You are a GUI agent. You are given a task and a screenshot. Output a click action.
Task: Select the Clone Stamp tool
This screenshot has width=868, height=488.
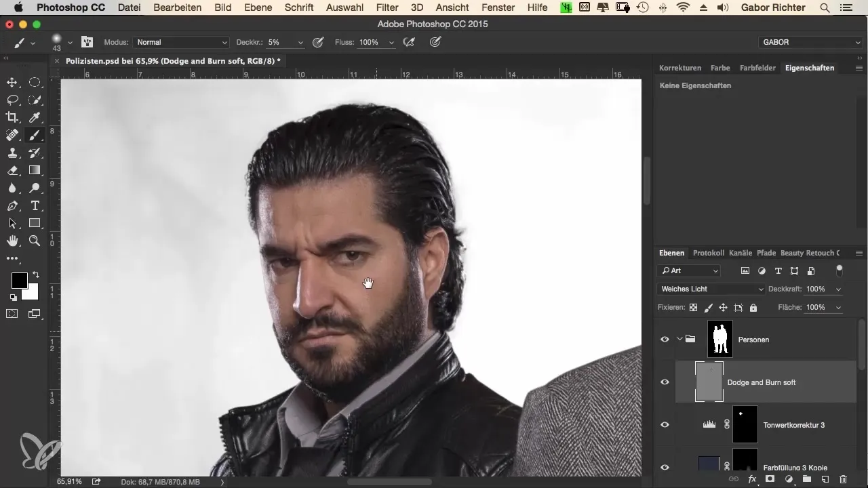pos(12,152)
